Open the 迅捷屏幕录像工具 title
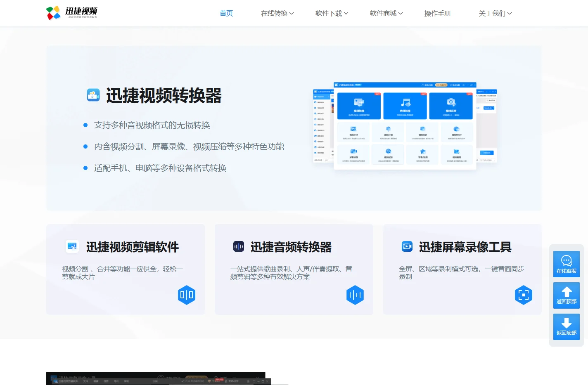Image resolution: width=588 pixels, height=385 pixels. click(465, 247)
